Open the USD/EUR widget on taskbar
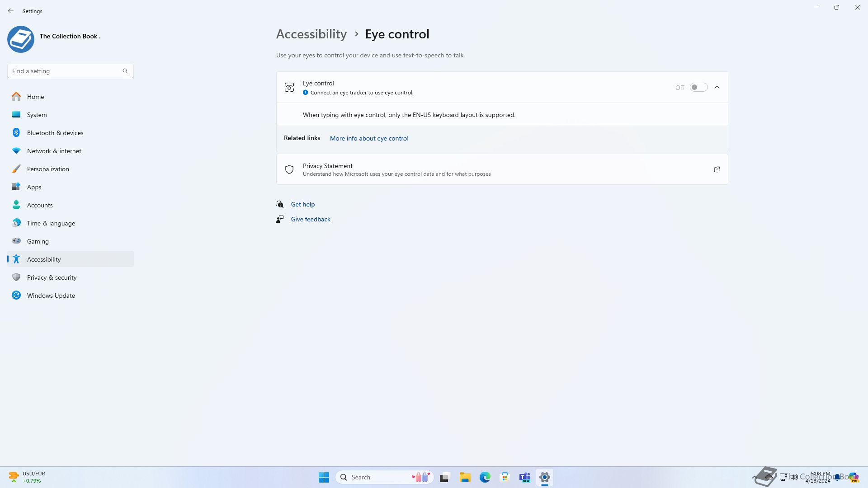This screenshot has height=488, width=868. (x=27, y=477)
